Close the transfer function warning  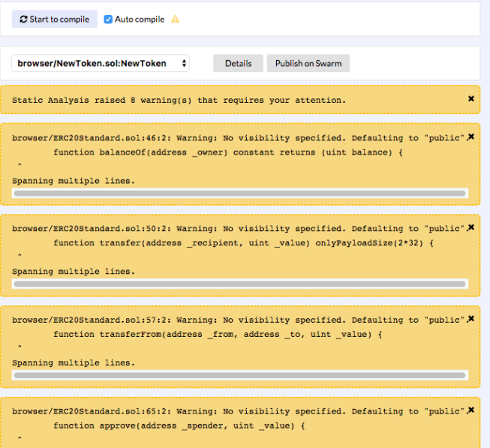471,227
